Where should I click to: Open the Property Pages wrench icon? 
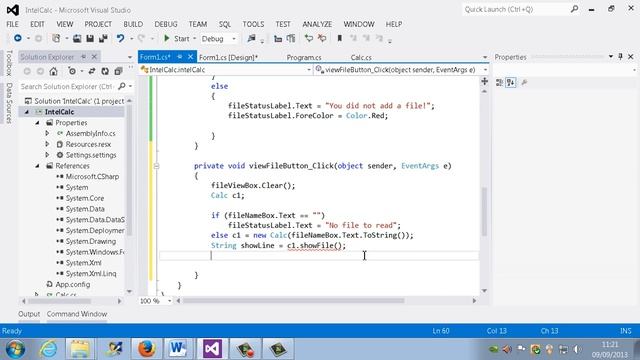[x=524, y=82]
